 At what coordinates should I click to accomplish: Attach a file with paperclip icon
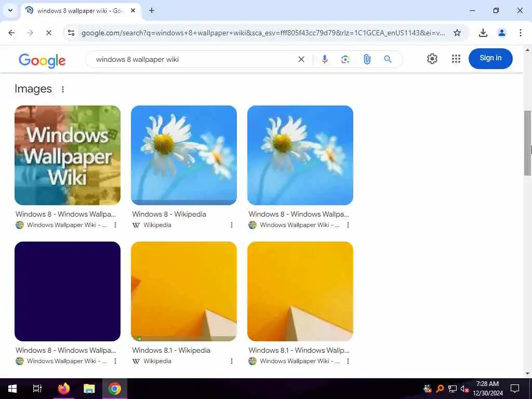(367, 59)
